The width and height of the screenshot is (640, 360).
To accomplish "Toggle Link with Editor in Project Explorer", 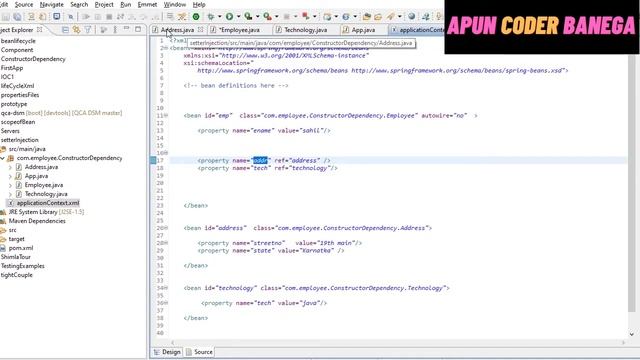I will (x=76, y=30).
